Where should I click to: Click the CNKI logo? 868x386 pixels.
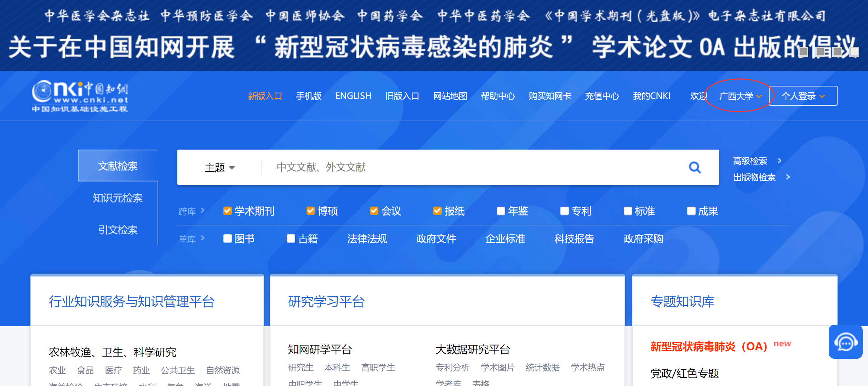(x=80, y=96)
